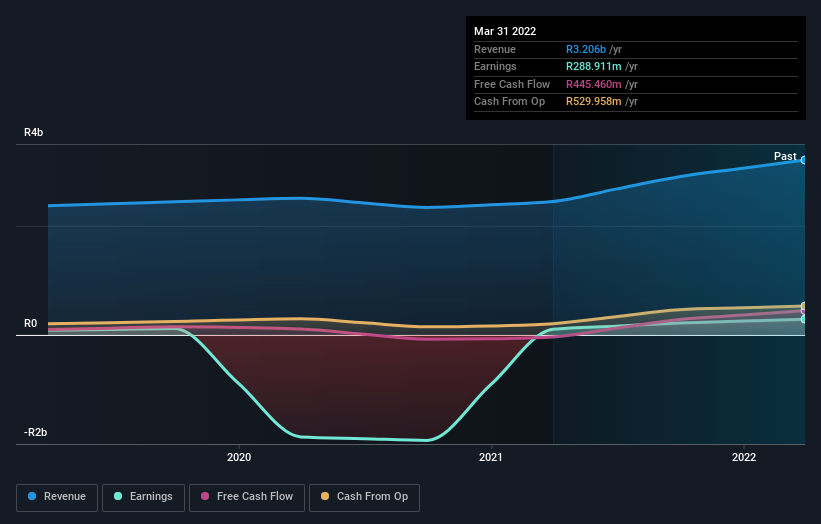Toggle the Free Cash Flow legend button
The height and width of the screenshot is (524, 821).
(x=247, y=497)
